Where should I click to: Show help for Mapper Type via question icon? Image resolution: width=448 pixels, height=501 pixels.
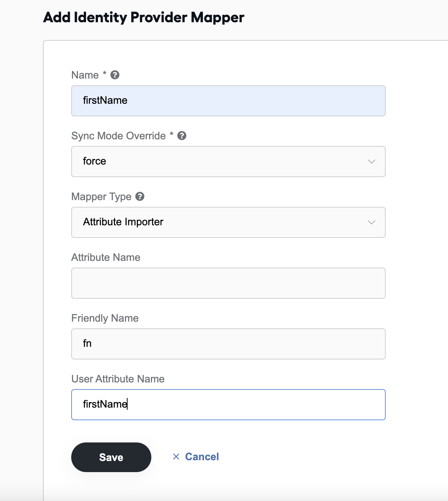(x=140, y=196)
